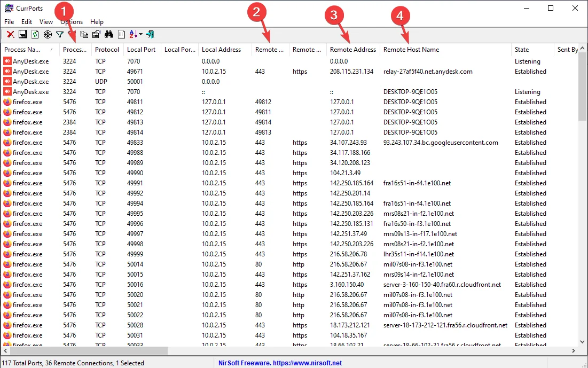The height and width of the screenshot is (368, 588).
Task: Click the exit door toolbar icon
Action: coord(151,35)
